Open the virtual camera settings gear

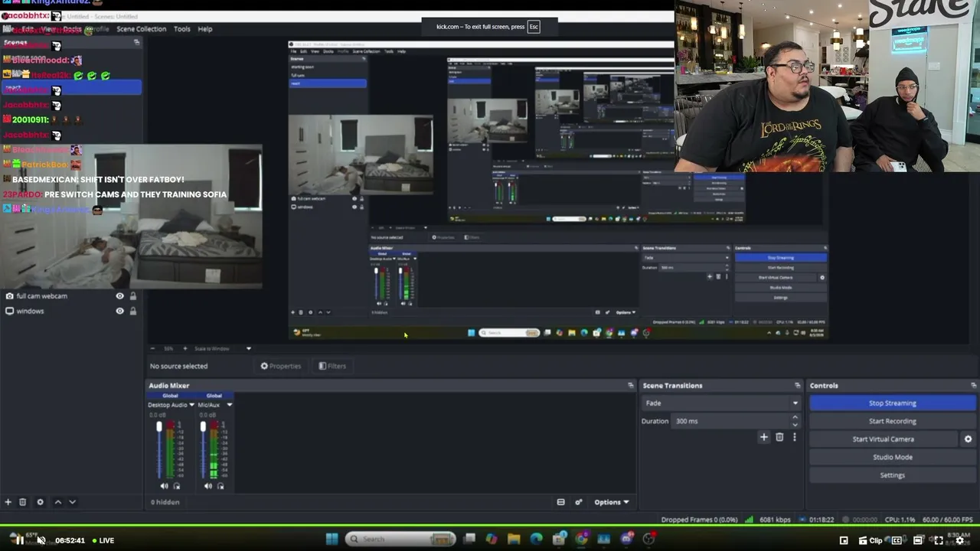coord(968,439)
